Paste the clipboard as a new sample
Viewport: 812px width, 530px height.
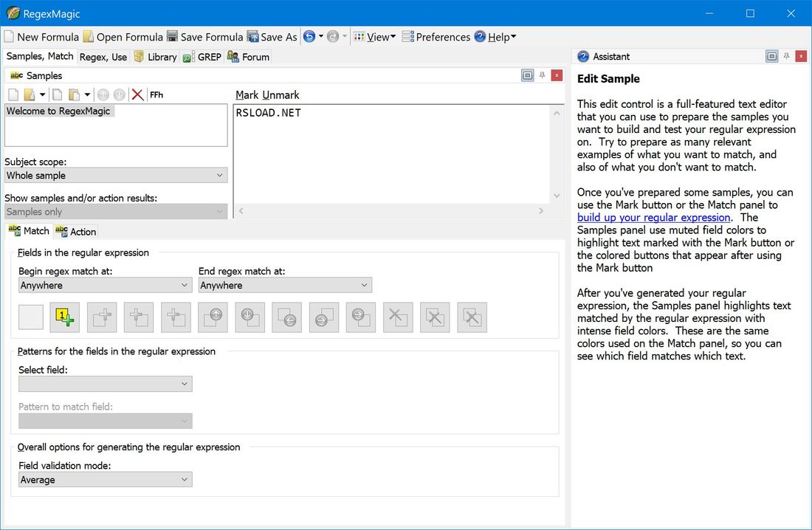(x=74, y=94)
